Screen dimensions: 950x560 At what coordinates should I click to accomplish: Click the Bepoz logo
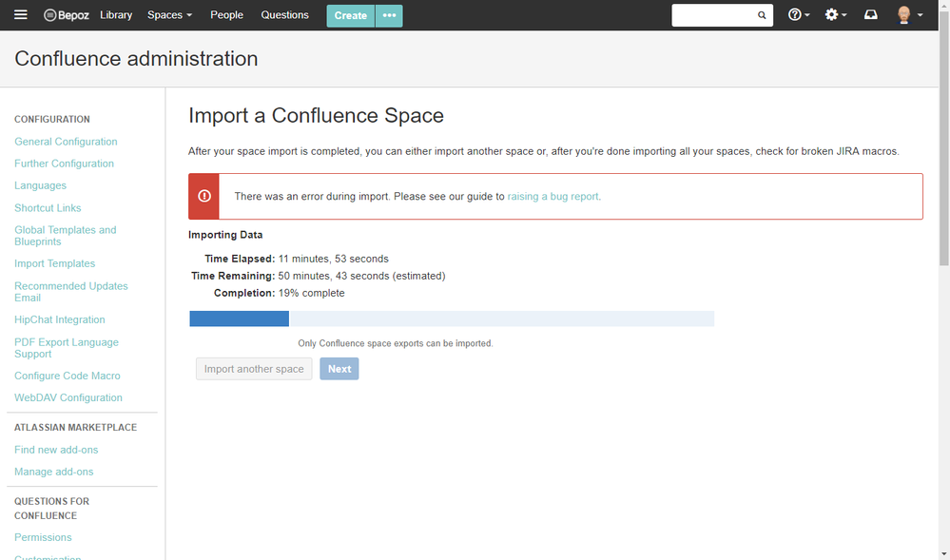tap(67, 15)
